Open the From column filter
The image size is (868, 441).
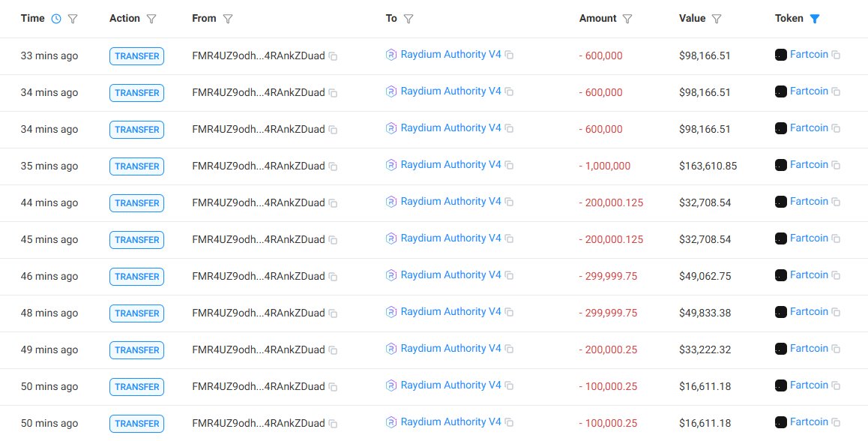228,19
